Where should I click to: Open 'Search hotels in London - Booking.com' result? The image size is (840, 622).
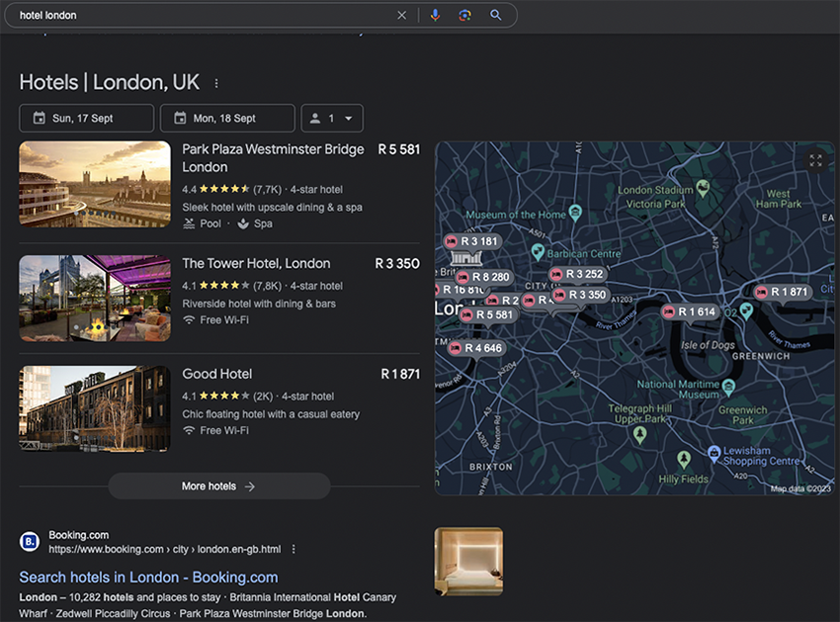pos(148,578)
